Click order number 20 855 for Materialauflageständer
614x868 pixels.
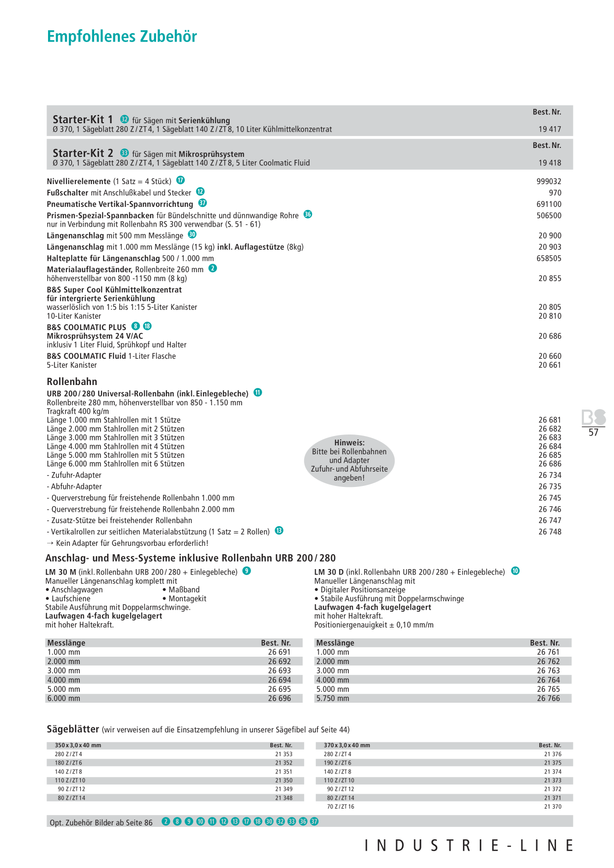click(x=550, y=279)
